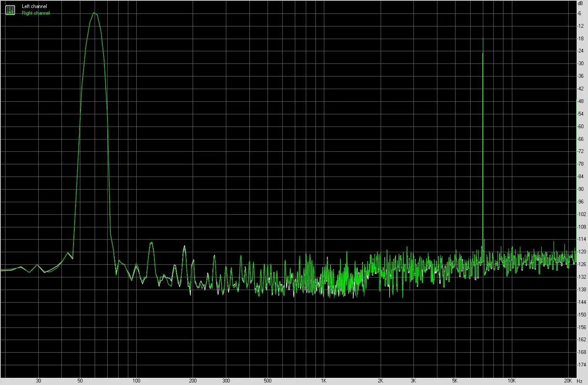588x385 pixels.
Task: Click the '-132' dB scale value
Action: pyautogui.click(x=582, y=277)
